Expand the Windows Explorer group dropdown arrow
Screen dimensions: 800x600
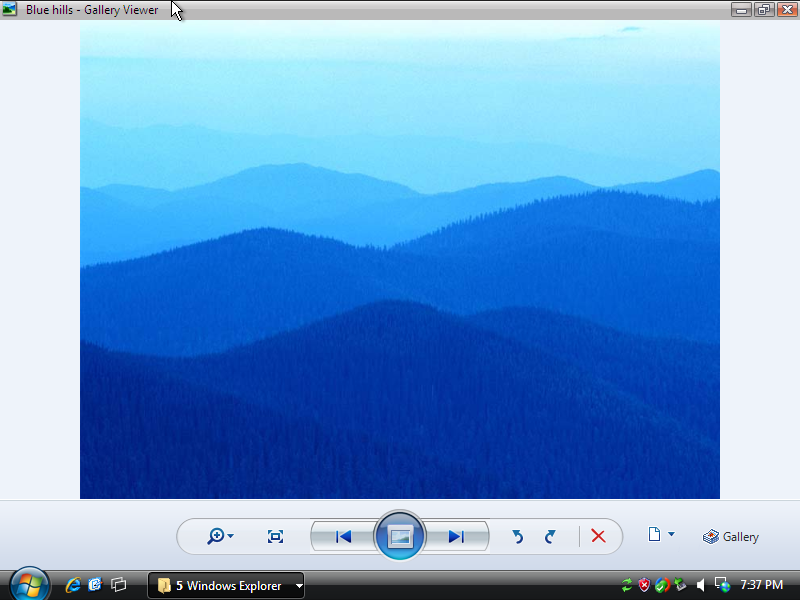[299, 586]
